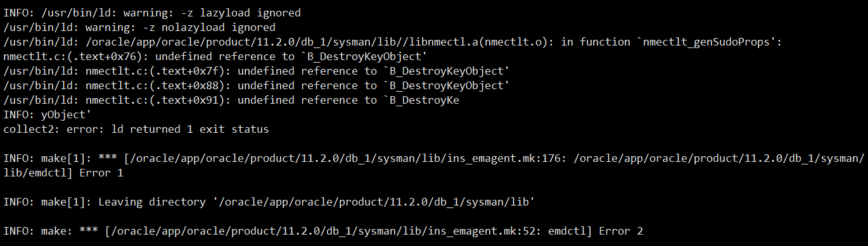Click the '.text+0x91' undefined reference line
Viewport: 868px width, 246px height.
pos(231,100)
